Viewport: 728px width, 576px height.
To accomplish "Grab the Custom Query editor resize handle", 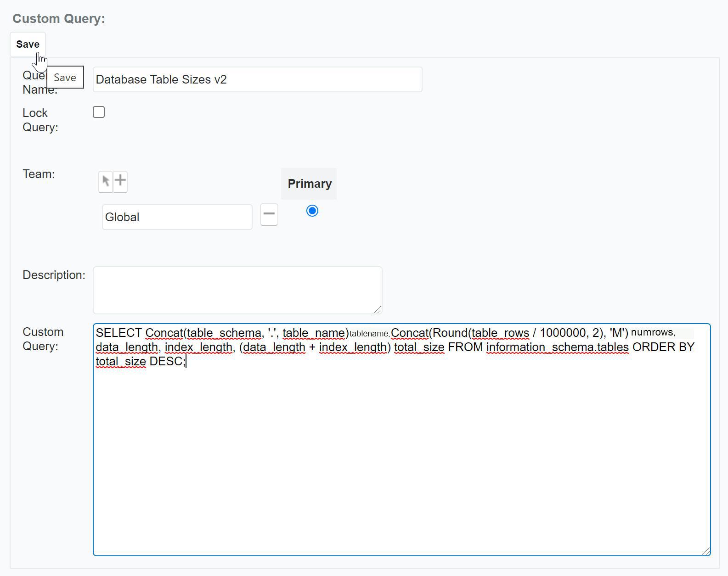I will point(706,551).
